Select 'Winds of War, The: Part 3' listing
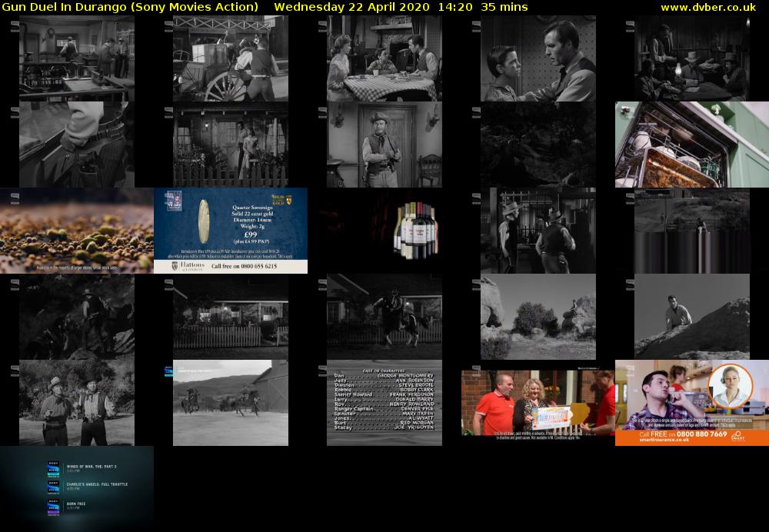 click(x=92, y=468)
